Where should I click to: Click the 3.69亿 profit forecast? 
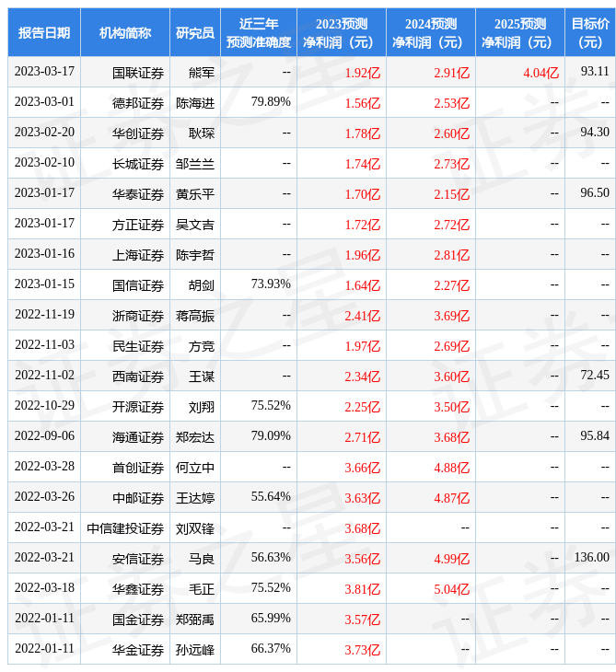[x=452, y=316]
